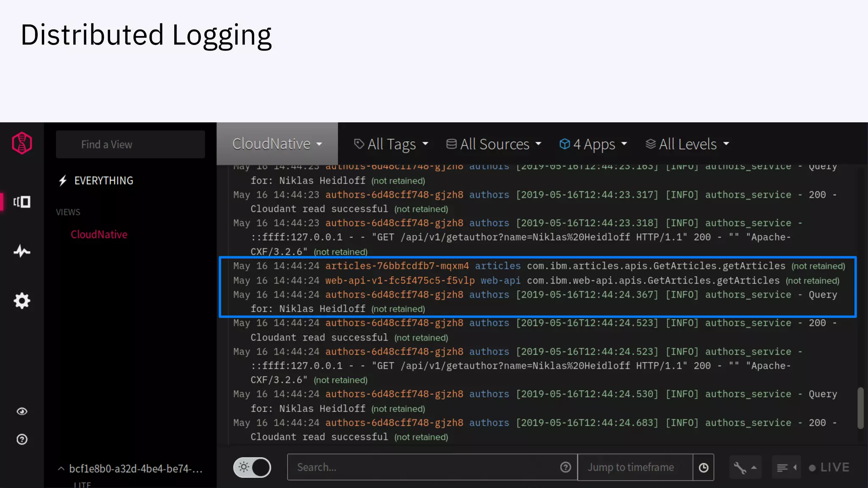Click the Jump to timeframe field
This screenshot has height=488, width=868.
click(635, 467)
